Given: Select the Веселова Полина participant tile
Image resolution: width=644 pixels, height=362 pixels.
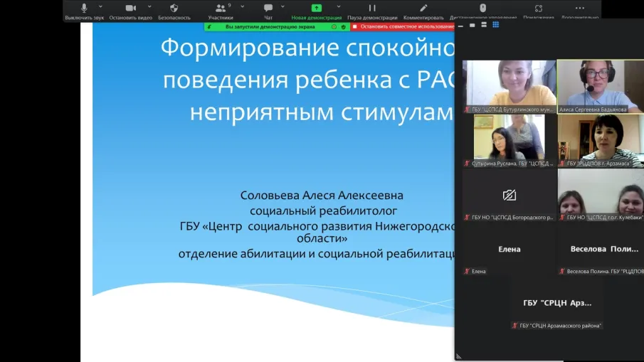Looking at the screenshot, I should [x=601, y=249].
